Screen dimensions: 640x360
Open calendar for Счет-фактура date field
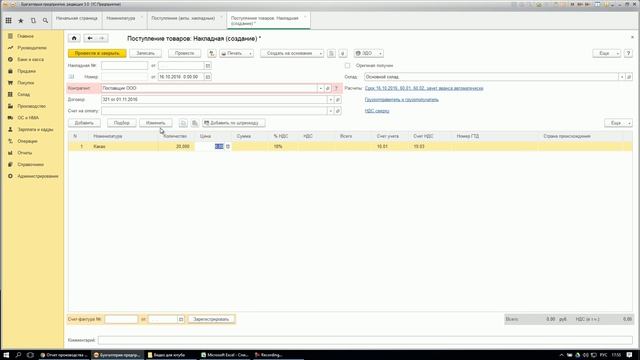tap(181, 319)
